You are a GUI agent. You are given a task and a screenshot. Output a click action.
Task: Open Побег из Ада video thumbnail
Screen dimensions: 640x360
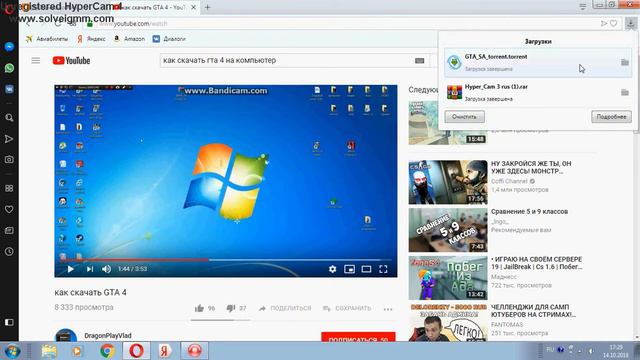[448, 278]
